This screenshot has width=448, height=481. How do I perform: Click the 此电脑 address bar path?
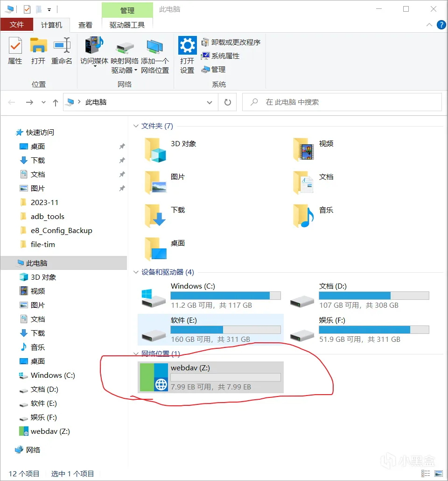pyautogui.click(x=96, y=102)
